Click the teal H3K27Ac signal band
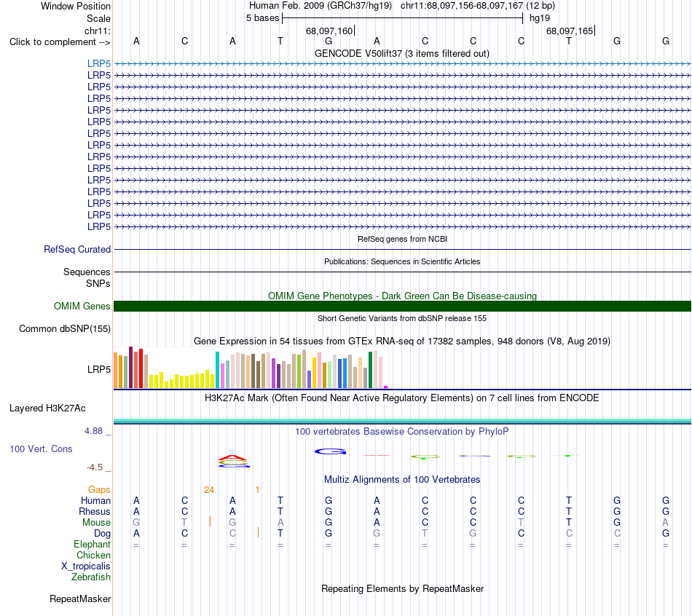Image resolution: width=692 pixels, height=616 pixels. coord(402,422)
